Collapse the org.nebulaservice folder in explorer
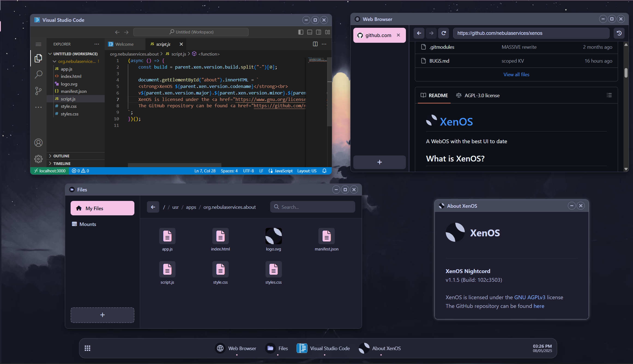The width and height of the screenshot is (633, 364). click(55, 62)
